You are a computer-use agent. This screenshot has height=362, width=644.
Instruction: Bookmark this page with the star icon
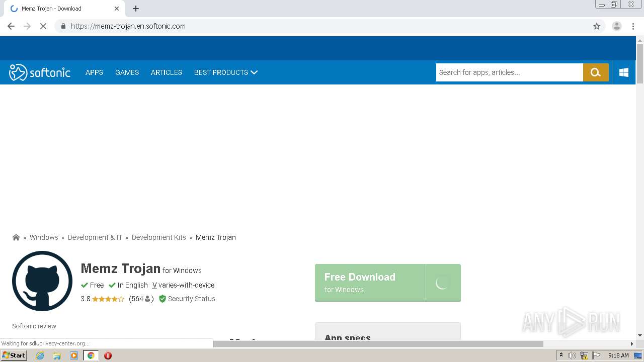597,26
